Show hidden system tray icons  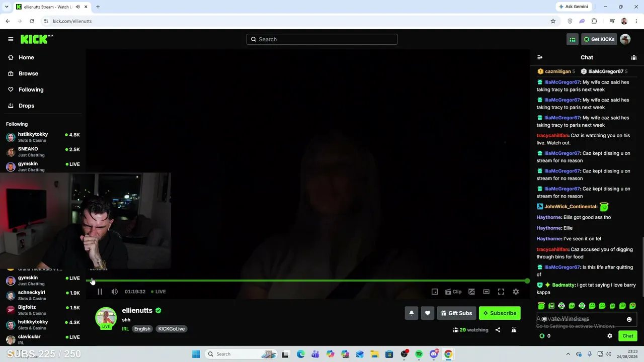[568, 354]
